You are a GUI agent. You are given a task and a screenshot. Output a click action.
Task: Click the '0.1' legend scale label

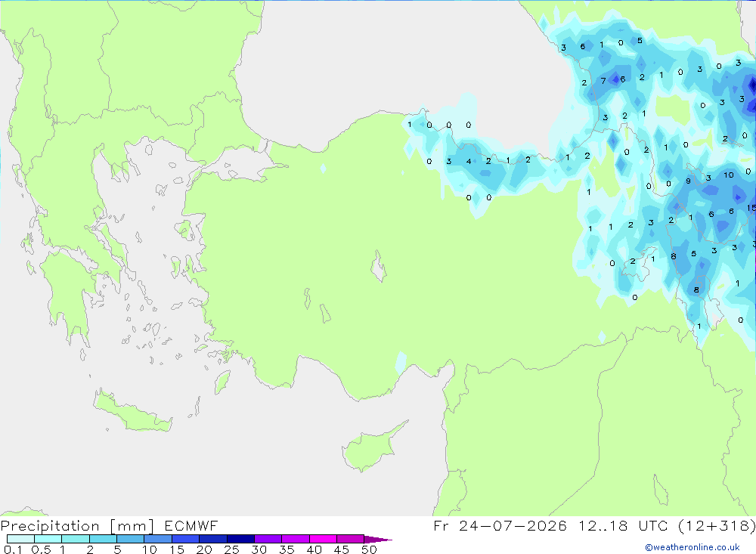pyautogui.click(x=13, y=549)
